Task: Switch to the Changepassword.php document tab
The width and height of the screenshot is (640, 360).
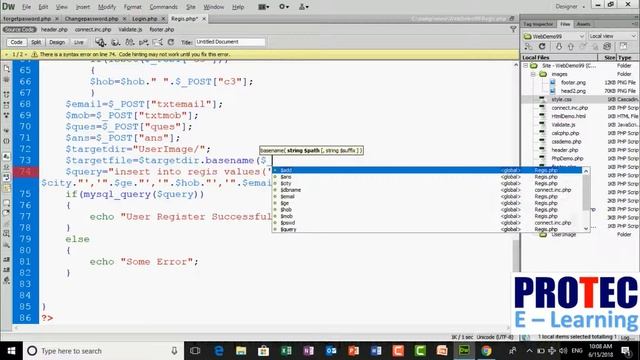Action: [91, 19]
